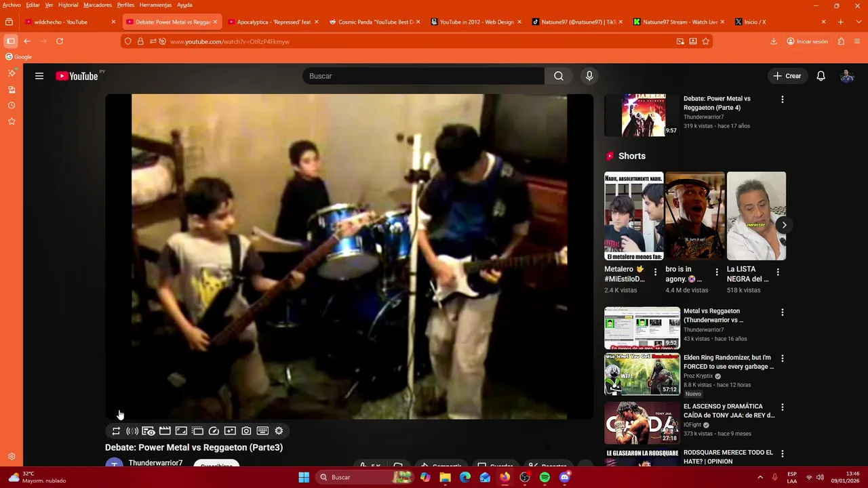This screenshot has width=868, height=488.
Task: Advance Shorts shelf with next arrow
Action: 784,225
